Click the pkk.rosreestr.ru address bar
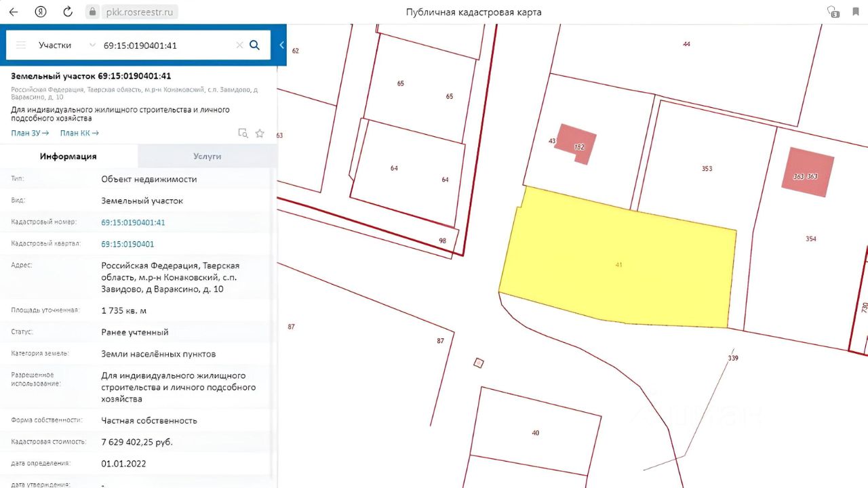This screenshot has width=868, height=488. tap(140, 12)
